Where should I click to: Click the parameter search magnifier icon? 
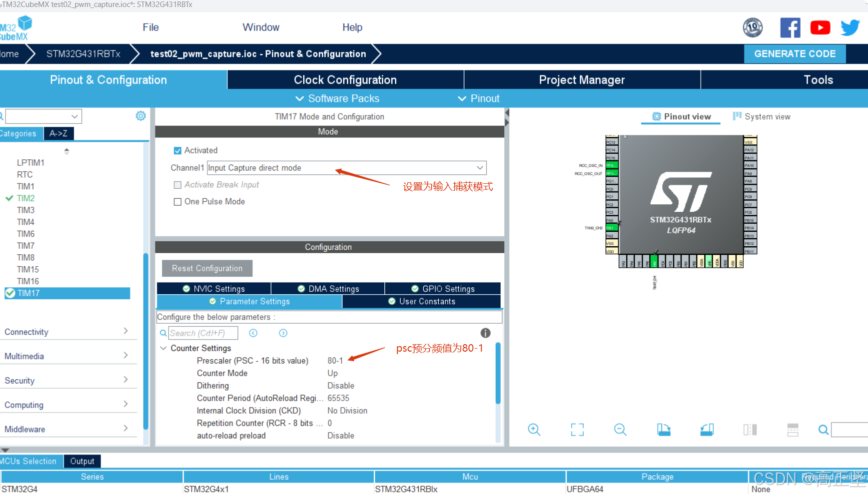click(x=163, y=333)
